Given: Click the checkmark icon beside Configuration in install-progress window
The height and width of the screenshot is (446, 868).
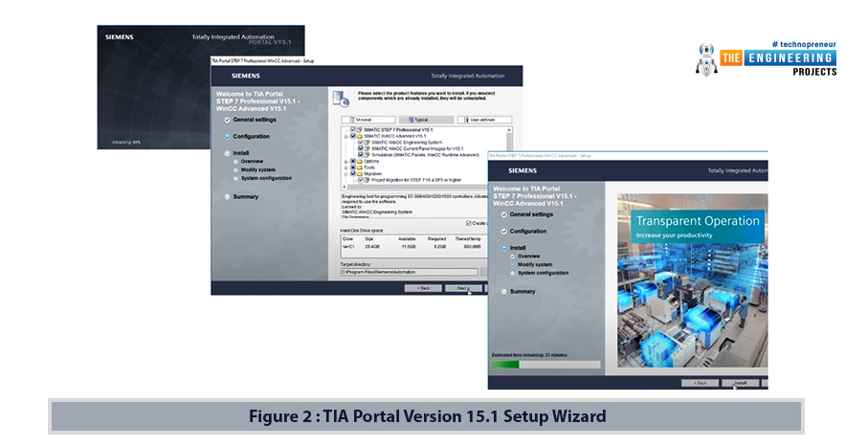Looking at the screenshot, I should [503, 232].
